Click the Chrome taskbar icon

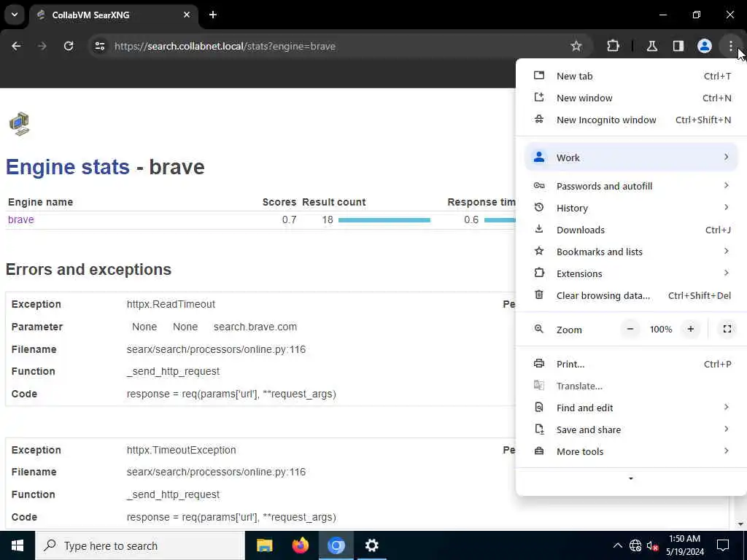pyautogui.click(x=336, y=545)
